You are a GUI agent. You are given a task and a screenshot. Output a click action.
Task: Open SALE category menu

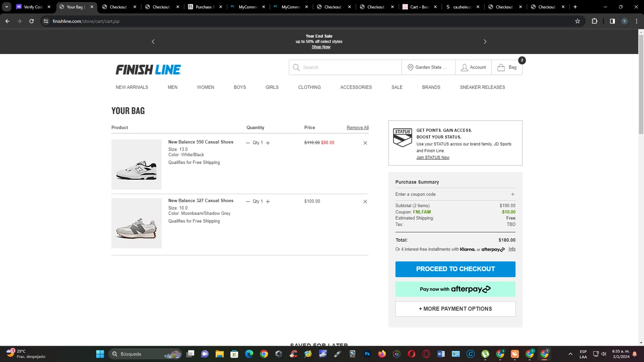[397, 87]
